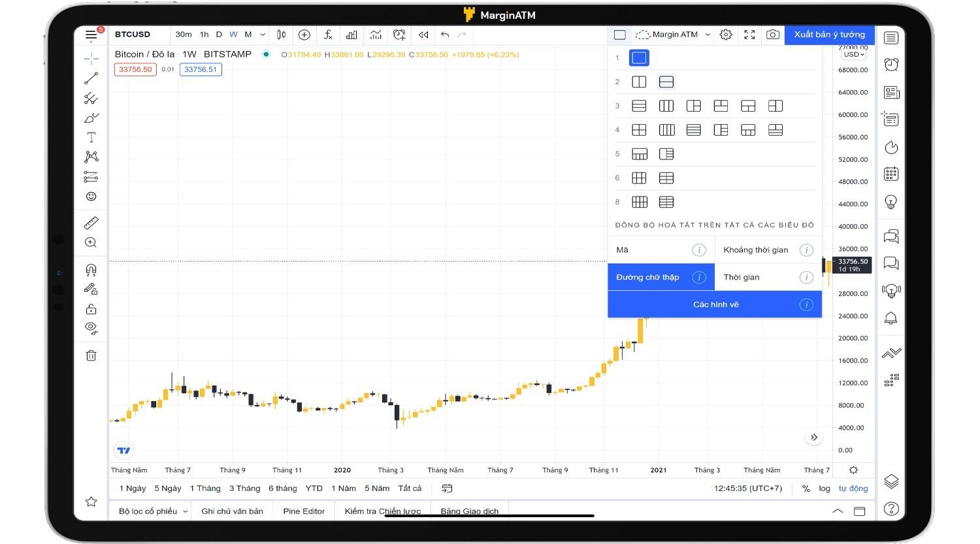The width and height of the screenshot is (980, 544).
Task: Select the M monthly timeframe
Action: (248, 35)
